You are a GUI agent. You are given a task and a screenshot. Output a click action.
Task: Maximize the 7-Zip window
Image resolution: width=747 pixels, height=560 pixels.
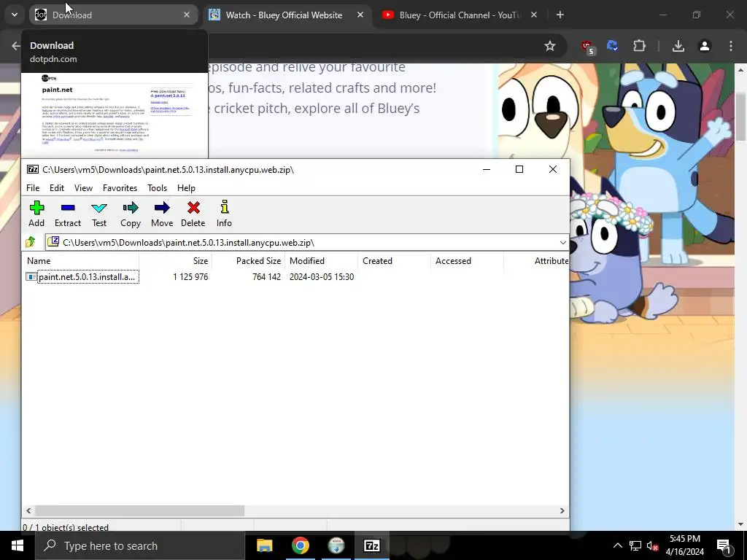pos(519,169)
